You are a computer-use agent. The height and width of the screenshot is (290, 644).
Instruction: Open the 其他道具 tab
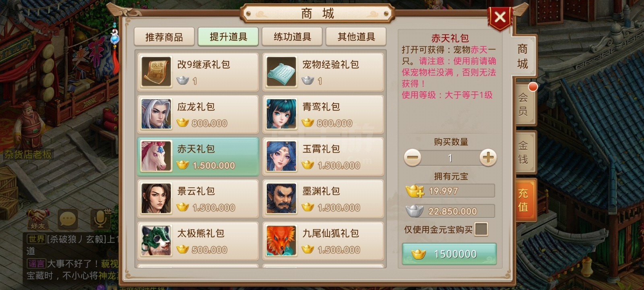[x=356, y=37]
